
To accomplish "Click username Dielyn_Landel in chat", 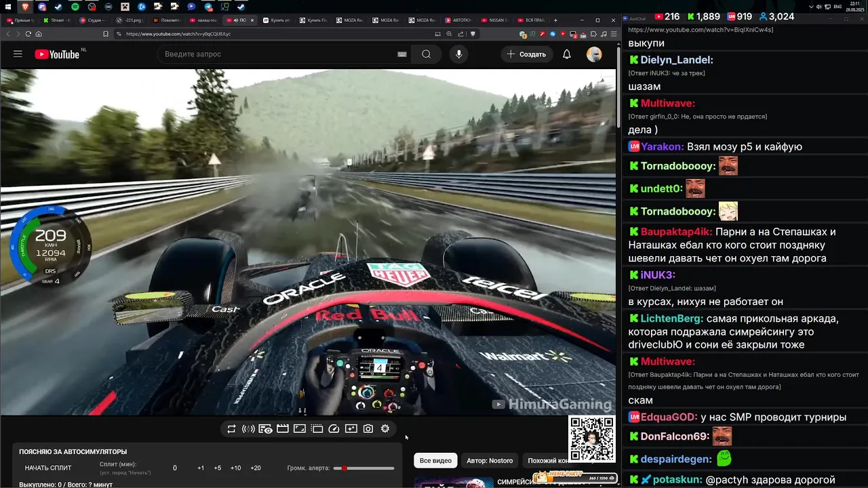I will (677, 60).
